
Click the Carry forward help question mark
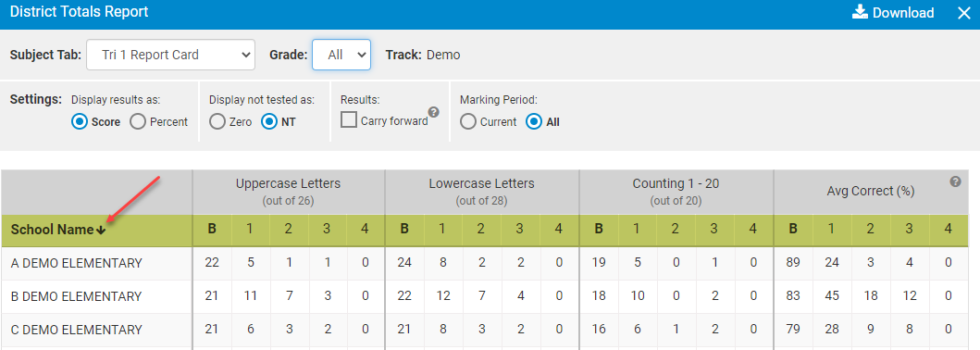click(434, 113)
